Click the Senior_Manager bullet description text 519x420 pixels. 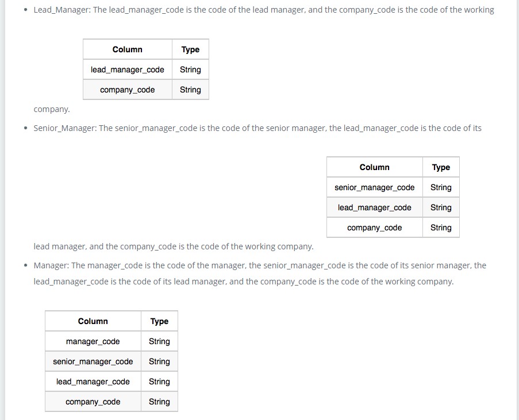coord(257,128)
